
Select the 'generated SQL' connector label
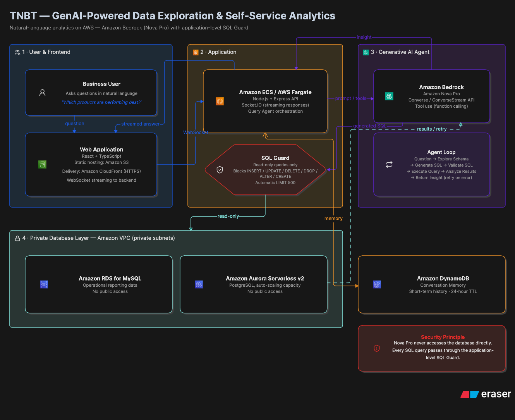(x=370, y=126)
